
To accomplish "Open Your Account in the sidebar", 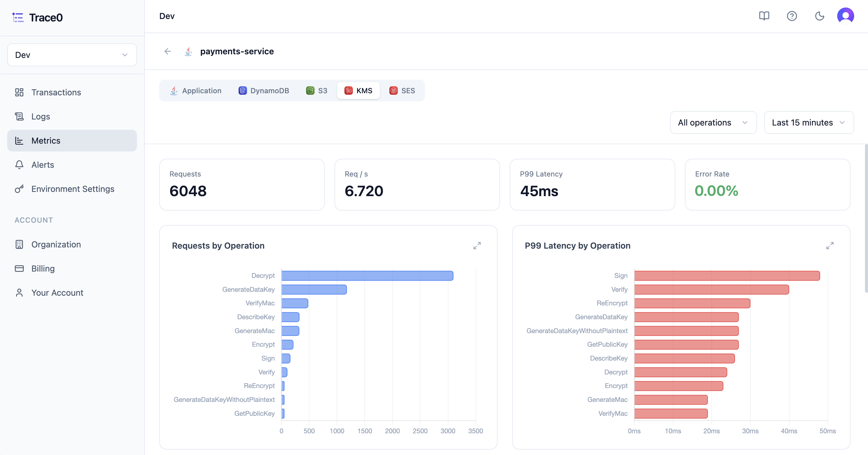I will (x=72, y=293).
